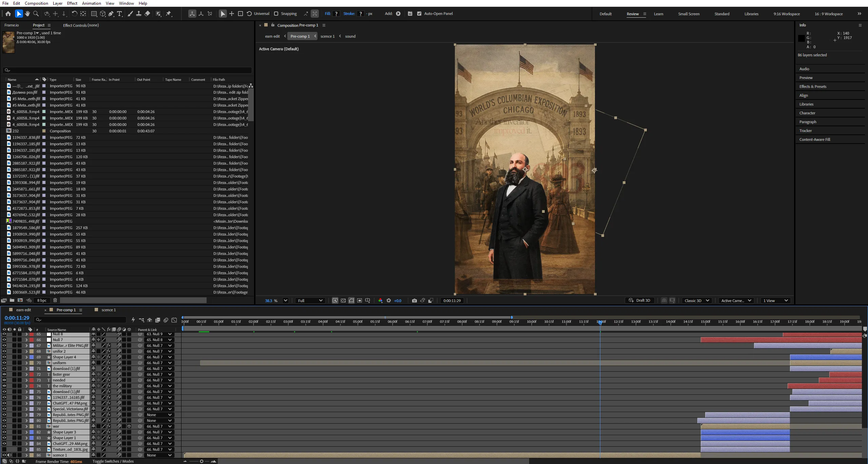Switch to the 9:16 Workspace
868x464 pixels.
pos(787,14)
